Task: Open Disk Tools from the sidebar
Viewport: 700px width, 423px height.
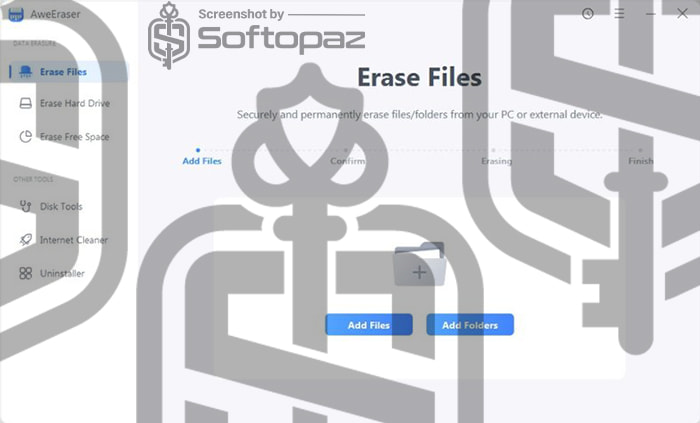Action: click(68, 206)
